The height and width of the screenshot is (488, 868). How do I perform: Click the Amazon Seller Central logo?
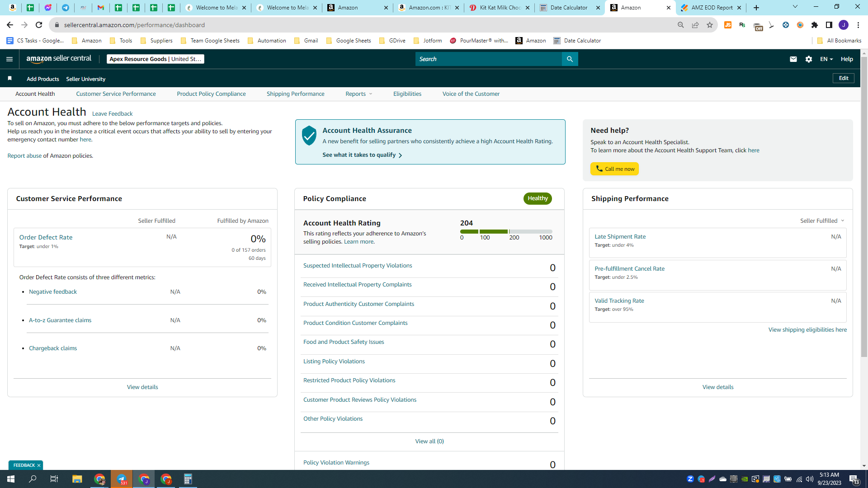[59, 59]
